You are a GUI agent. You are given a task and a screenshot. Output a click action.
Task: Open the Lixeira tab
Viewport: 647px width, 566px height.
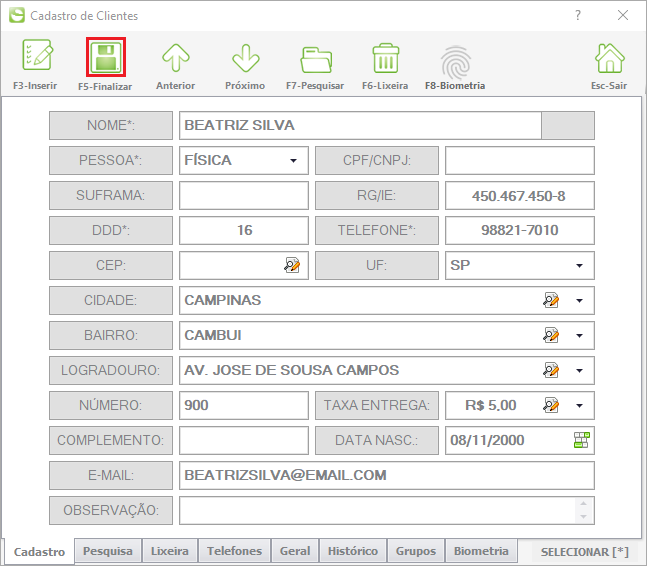point(170,551)
